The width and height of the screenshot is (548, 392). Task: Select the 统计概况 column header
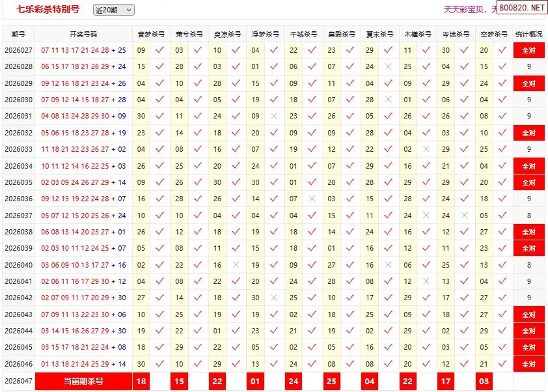[x=528, y=34]
